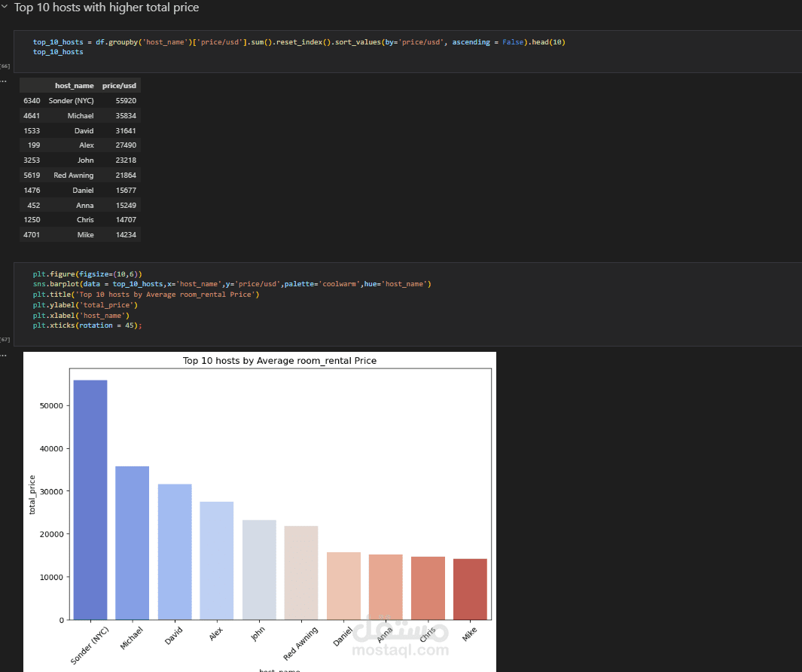Click row index 1476 in the table
The width and height of the screenshot is (802, 672).
(x=32, y=191)
